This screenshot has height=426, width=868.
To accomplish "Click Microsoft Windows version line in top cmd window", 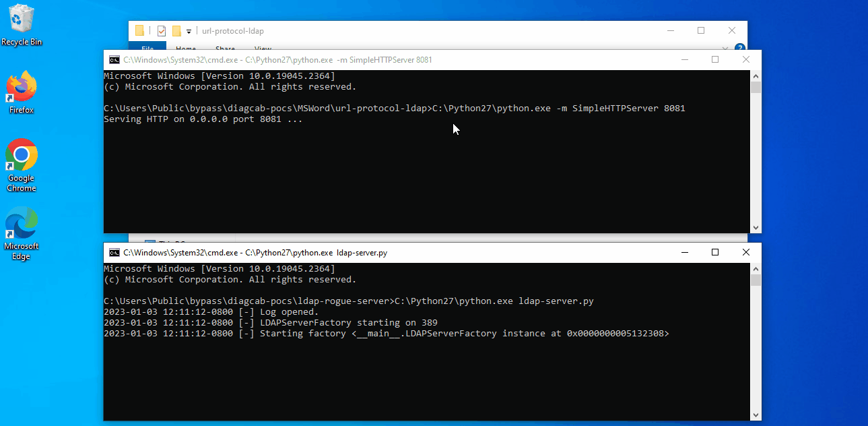I will click(219, 76).
